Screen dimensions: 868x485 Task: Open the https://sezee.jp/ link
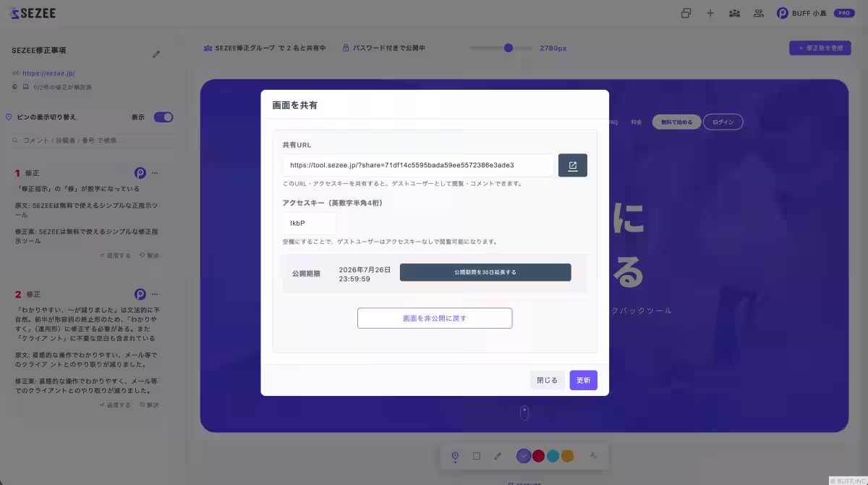(x=48, y=73)
